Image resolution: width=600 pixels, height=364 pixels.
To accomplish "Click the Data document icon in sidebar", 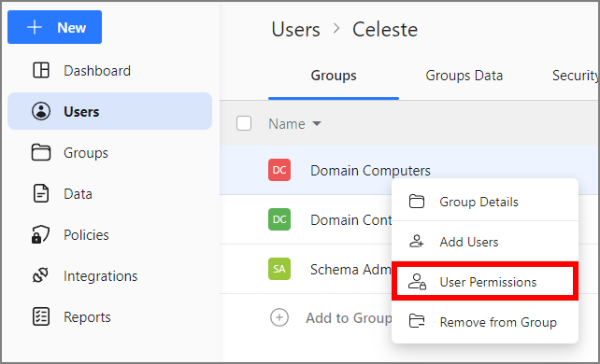I will (x=41, y=193).
